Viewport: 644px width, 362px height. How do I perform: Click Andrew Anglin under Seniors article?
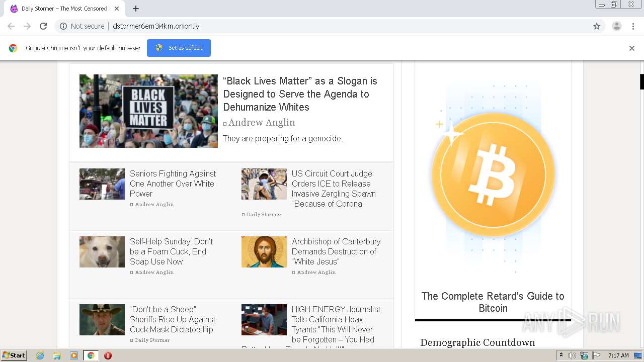[x=154, y=205]
